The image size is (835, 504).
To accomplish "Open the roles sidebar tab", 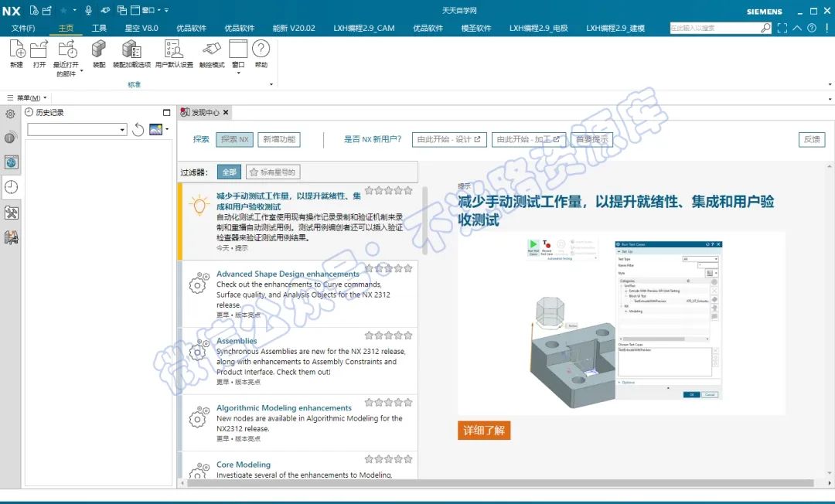I will coord(11,237).
